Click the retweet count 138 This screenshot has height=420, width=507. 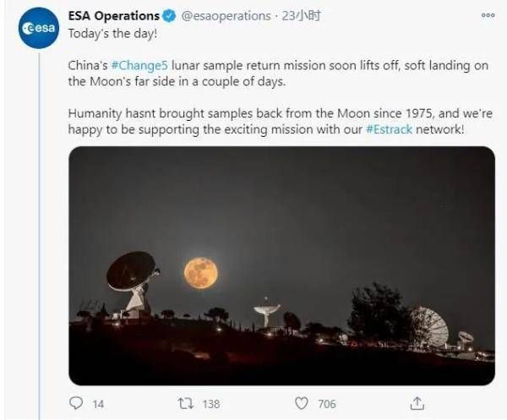pos(210,404)
